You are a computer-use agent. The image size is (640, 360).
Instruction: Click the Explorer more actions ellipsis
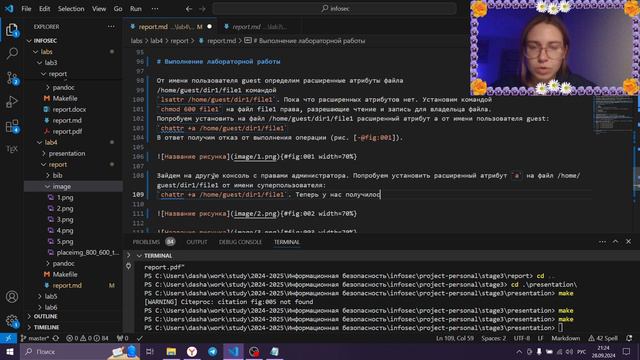pos(111,27)
